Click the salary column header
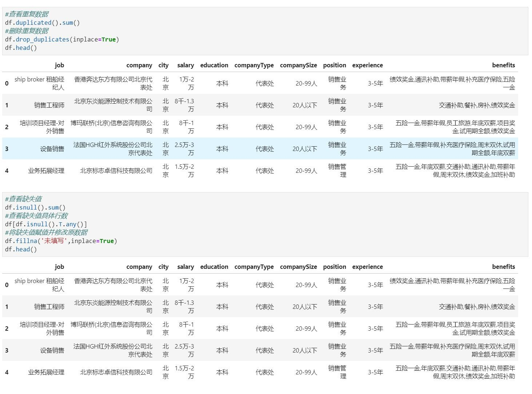This screenshot has width=532, height=394. click(185, 65)
